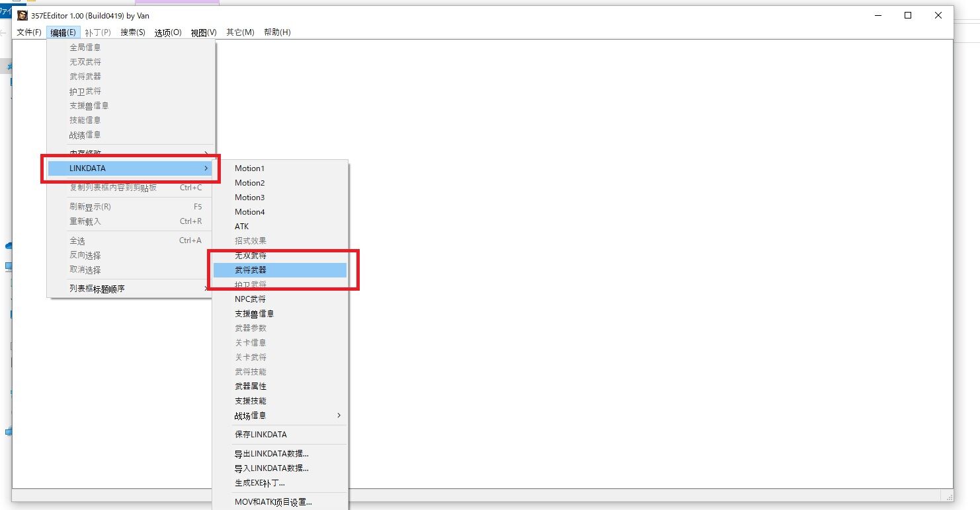Expand the 战场信息 submenu
This screenshot has height=510, width=980.
pos(281,416)
